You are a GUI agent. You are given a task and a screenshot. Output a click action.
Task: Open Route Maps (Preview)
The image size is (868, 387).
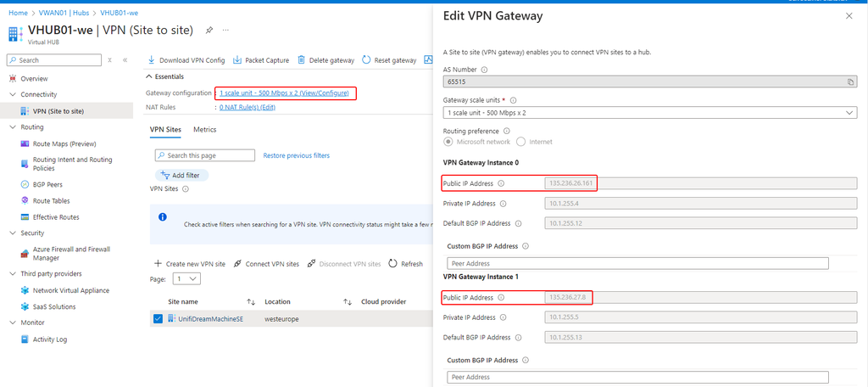click(66, 143)
